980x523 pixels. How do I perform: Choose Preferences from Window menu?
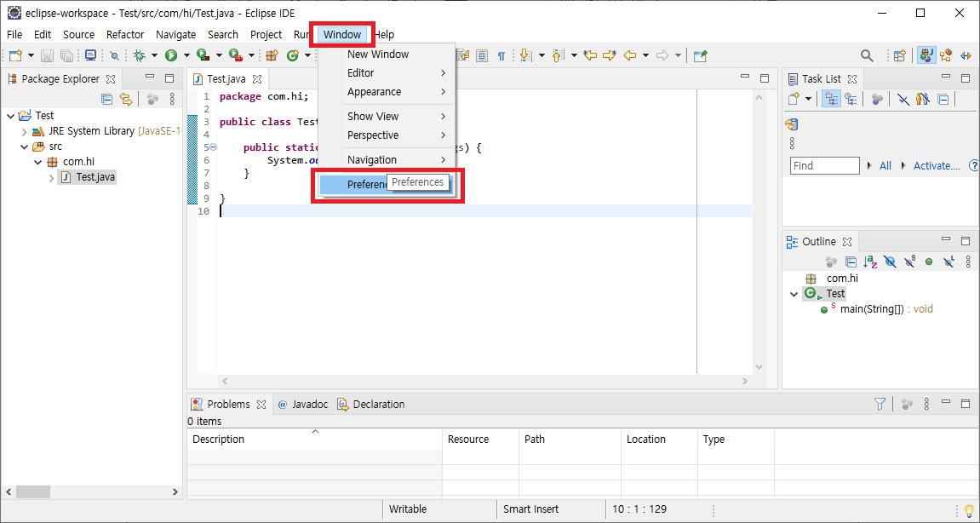[387, 184]
